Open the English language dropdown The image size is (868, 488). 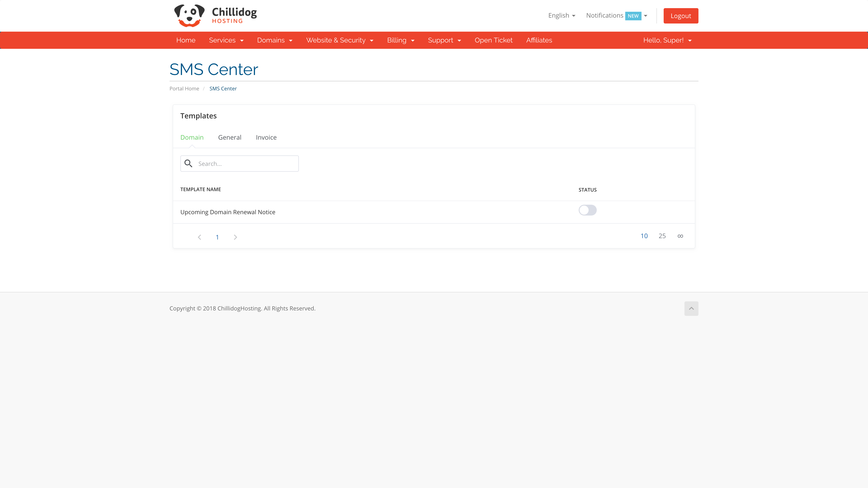coord(561,16)
